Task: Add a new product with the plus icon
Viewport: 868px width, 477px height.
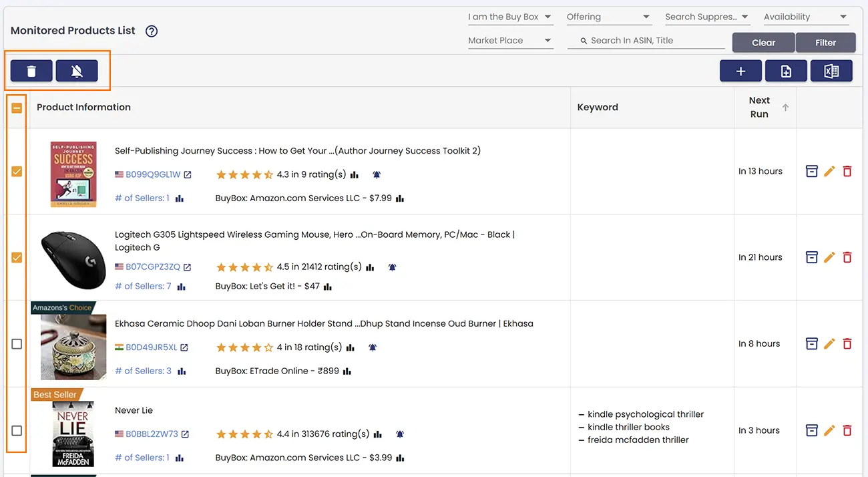Action: click(x=740, y=70)
